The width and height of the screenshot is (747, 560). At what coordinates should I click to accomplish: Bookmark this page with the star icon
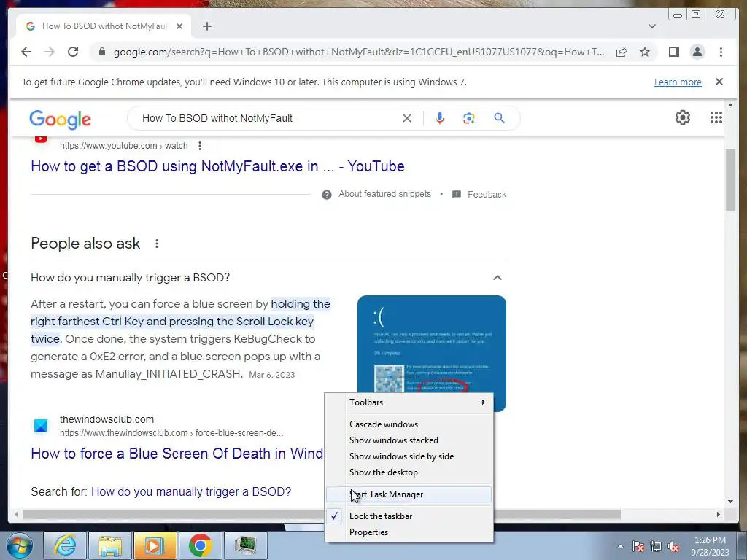coord(645,52)
